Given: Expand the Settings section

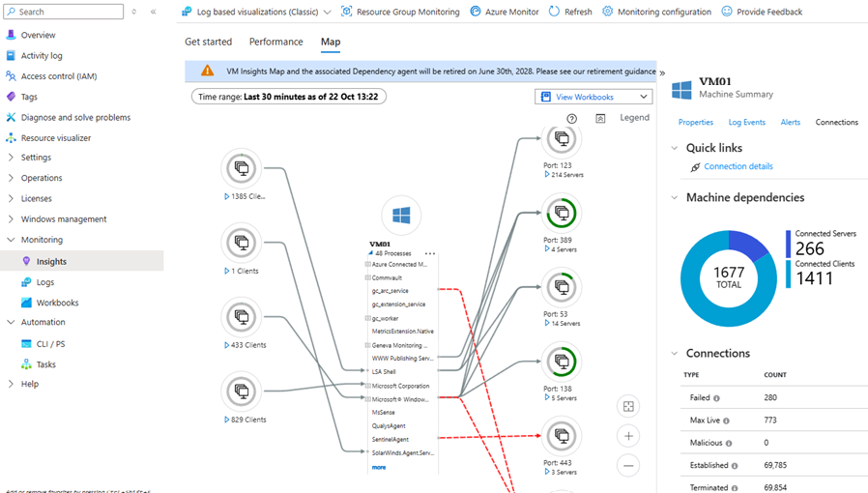Looking at the screenshot, I should pos(11,158).
